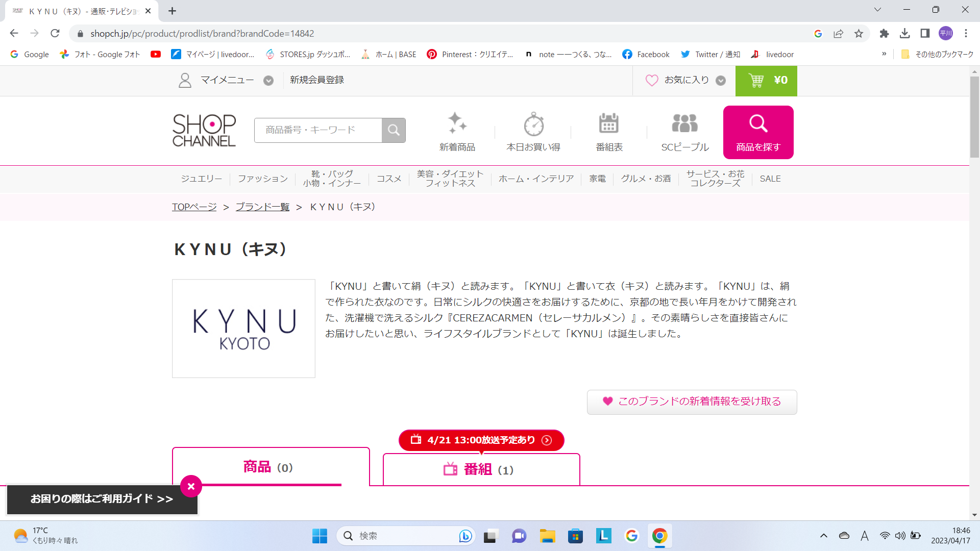Image resolution: width=980 pixels, height=551 pixels.
Task: Open File Explorer from taskbar
Action: click(x=547, y=536)
